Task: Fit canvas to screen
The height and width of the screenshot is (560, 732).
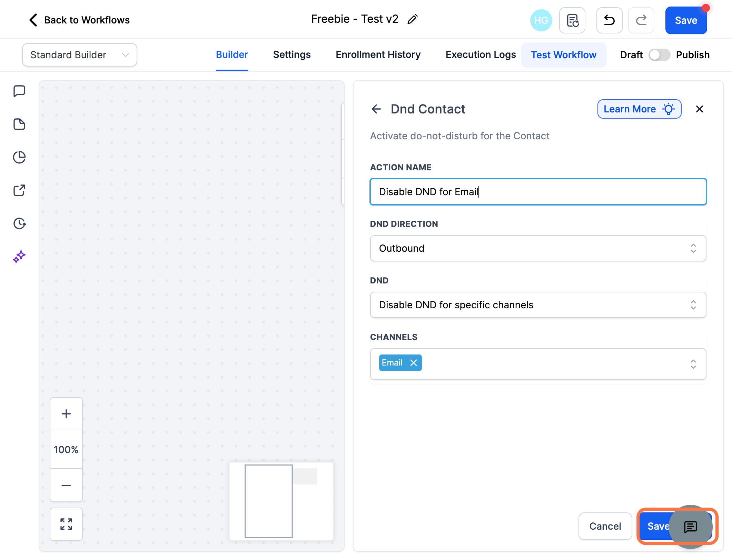Action: coord(66,524)
